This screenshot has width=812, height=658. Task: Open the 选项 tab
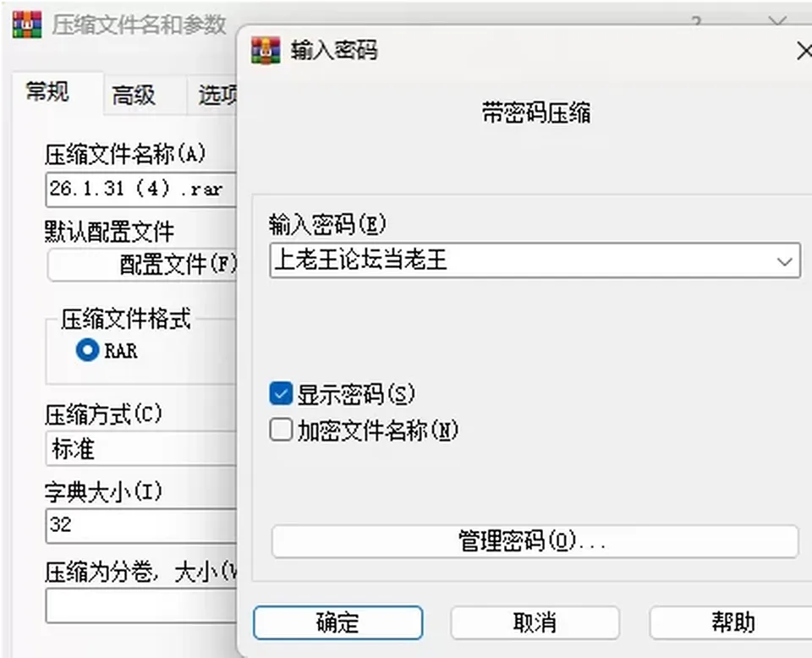pyautogui.click(x=217, y=96)
